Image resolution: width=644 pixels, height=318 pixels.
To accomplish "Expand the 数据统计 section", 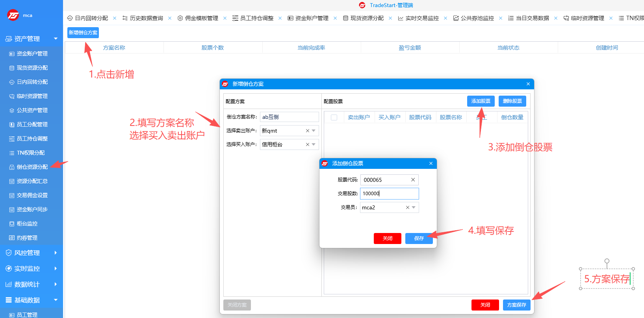I will pos(56,284).
